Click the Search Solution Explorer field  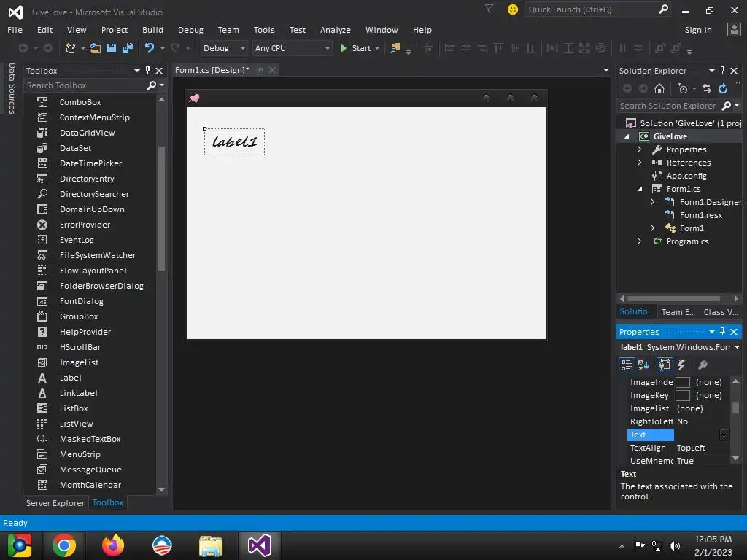click(668, 106)
